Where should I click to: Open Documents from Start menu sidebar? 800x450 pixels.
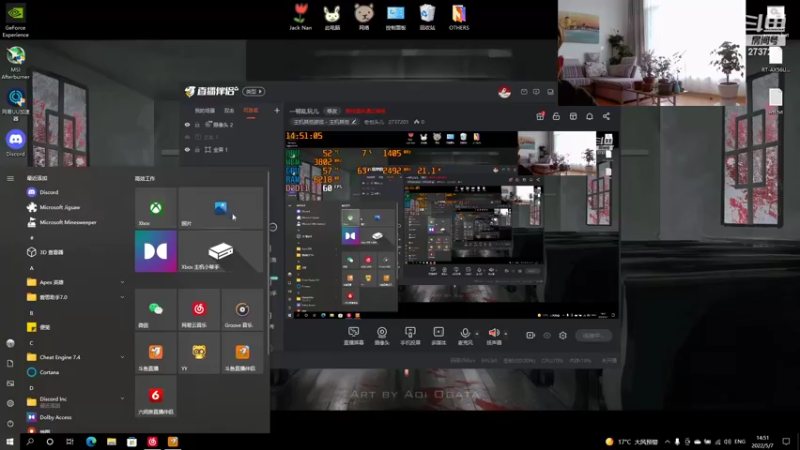[10, 363]
